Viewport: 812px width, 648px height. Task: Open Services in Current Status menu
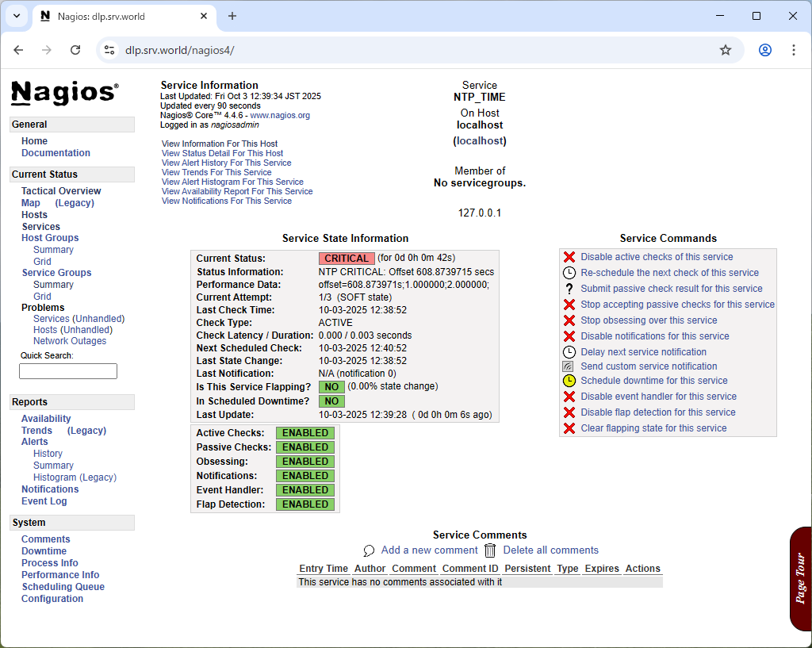[x=41, y=227]
